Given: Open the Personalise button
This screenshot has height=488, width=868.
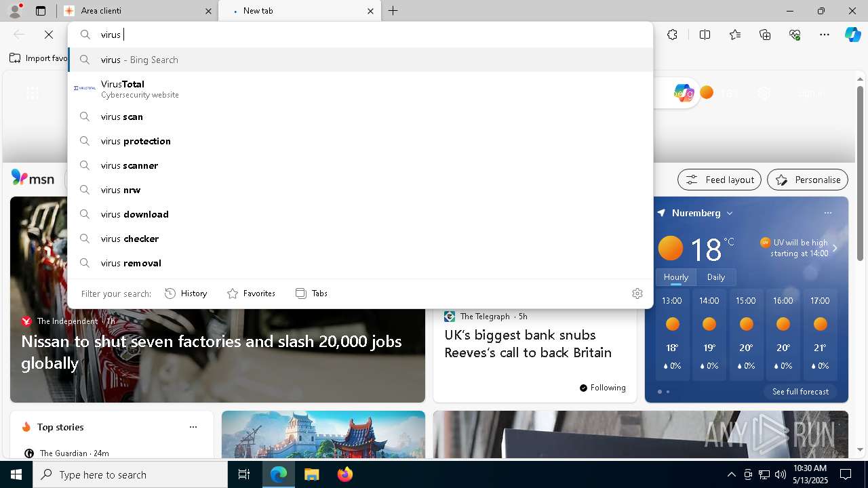Looking at the screenshot, I should tap(808, 180).
